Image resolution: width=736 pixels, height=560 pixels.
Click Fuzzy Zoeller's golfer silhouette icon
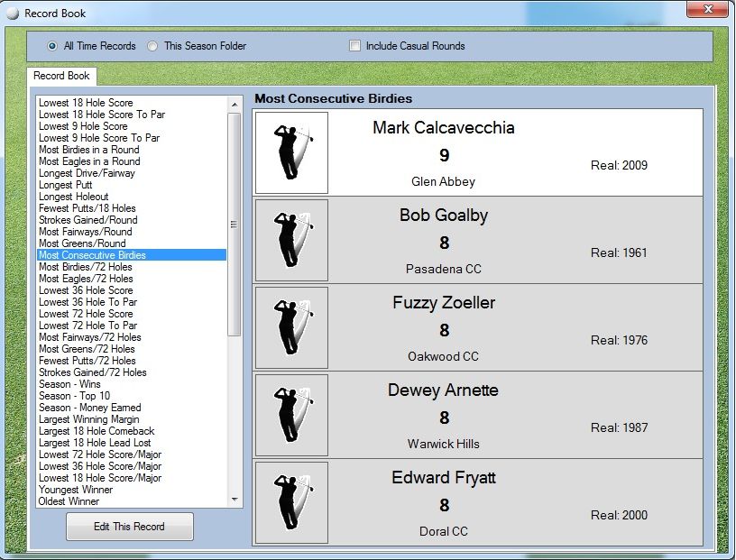[291, 327]
